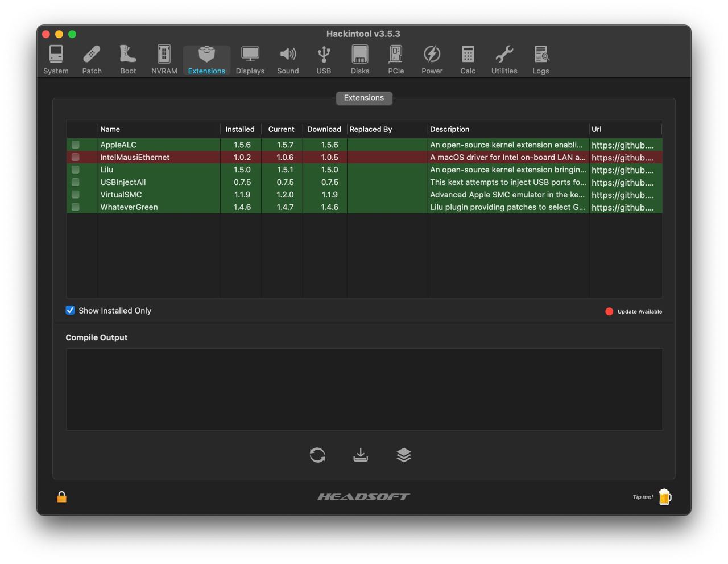Click inside the Compile Output text area
The width and height of the screenshot is (728, 564).
coord(365,389)
